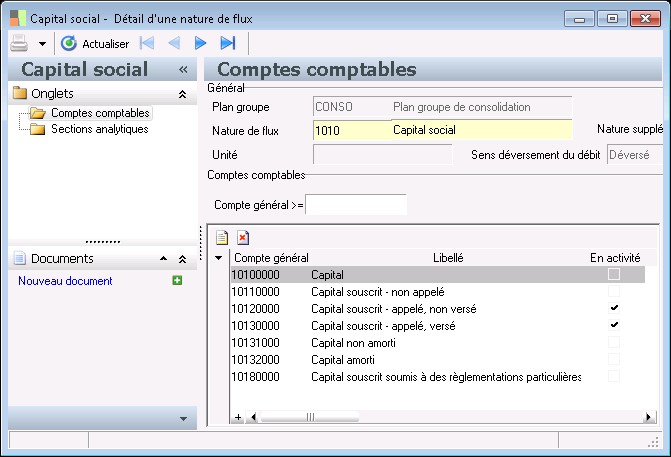Minimize the Capital social window
671x457 pixels.
click(579, 19)
